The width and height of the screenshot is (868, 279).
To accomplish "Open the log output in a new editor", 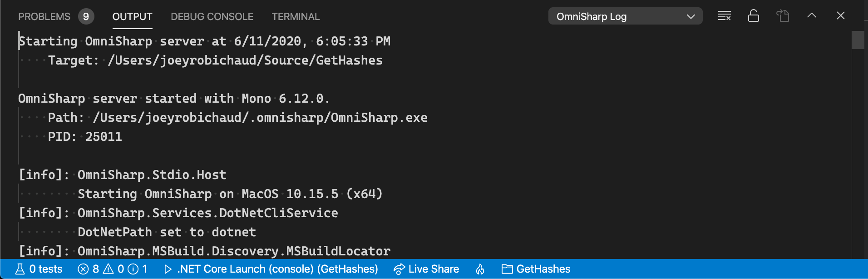I will (782, 15).
